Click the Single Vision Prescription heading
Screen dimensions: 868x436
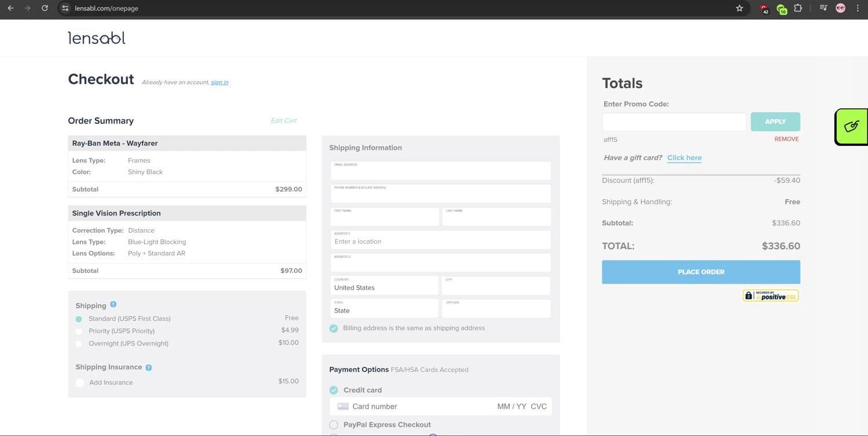116,213
